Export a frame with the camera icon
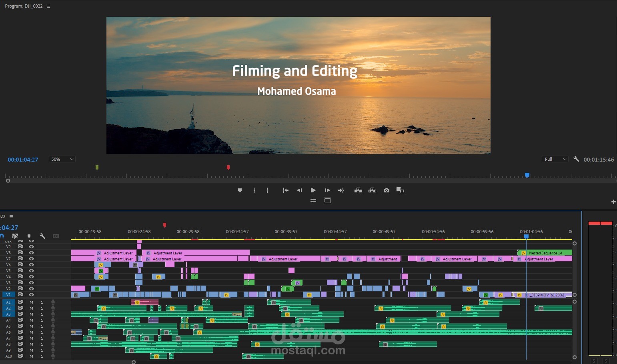The image size is (617, 364). 386,190
